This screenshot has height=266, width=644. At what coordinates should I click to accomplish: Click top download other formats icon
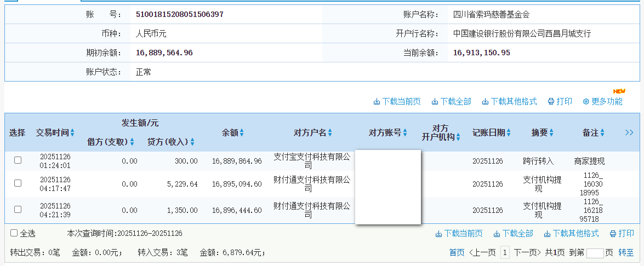485,102
